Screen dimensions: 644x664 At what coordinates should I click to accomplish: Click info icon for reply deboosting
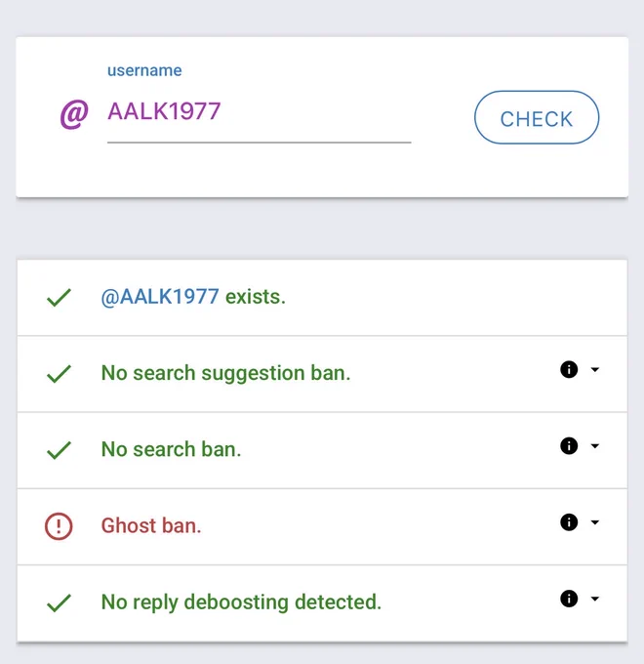[x=569, y=599]
